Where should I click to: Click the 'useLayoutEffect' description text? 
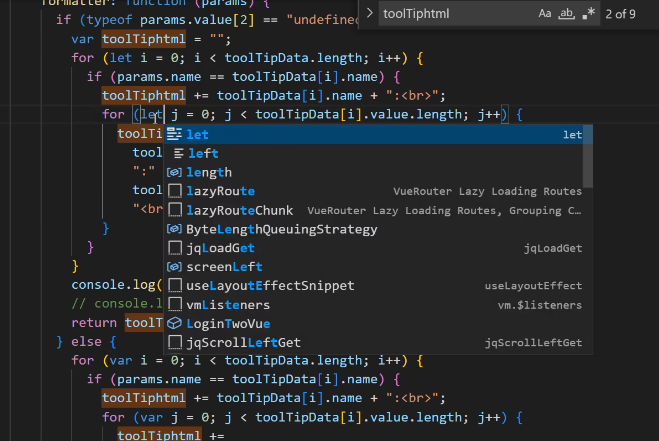click(533, 286)
